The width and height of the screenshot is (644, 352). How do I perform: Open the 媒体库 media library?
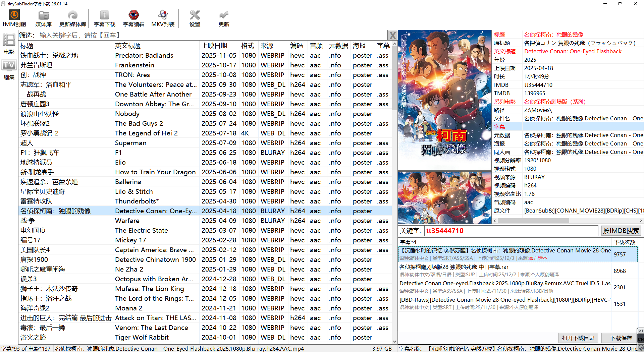coord(43,18)
